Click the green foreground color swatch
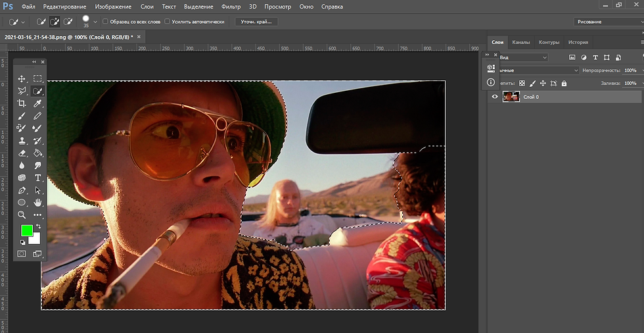644x333 pixels. (x=27, y=230)
